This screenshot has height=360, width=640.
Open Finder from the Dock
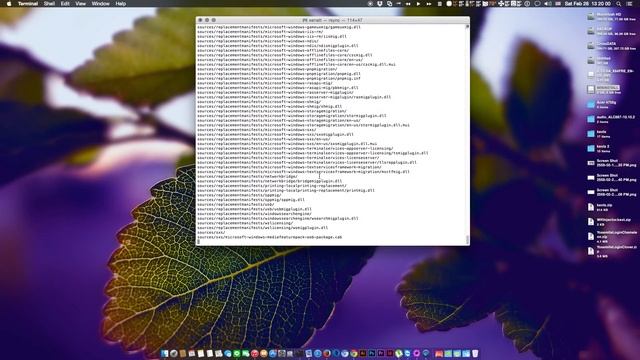(164, 353)
